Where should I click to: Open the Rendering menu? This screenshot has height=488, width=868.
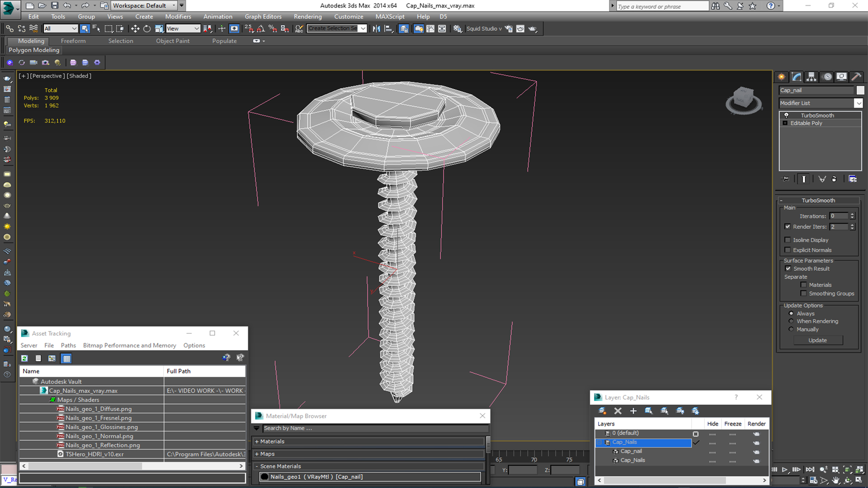(x=307, y=16)
